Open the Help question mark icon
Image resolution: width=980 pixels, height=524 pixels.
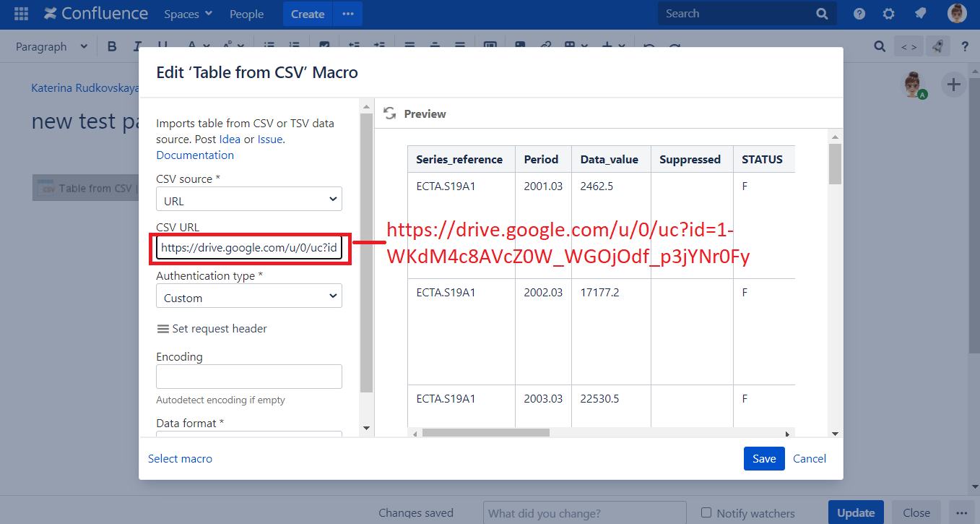pos(859,14)
